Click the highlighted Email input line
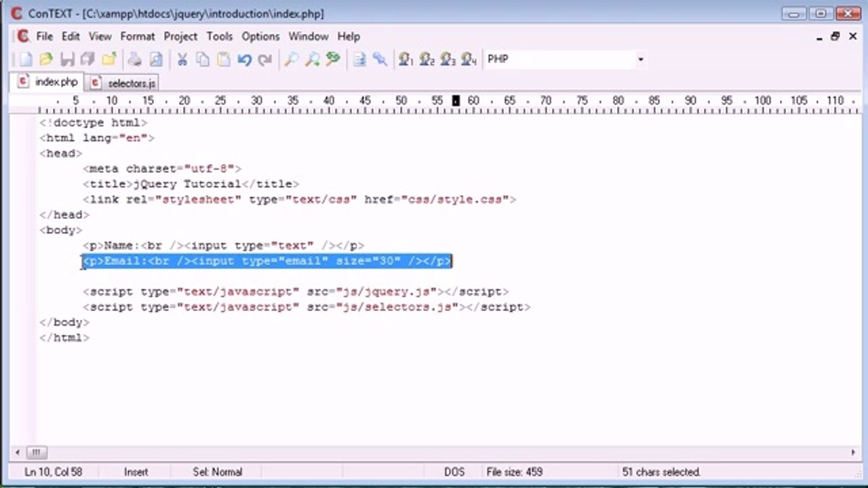 [x=267, y=261]
